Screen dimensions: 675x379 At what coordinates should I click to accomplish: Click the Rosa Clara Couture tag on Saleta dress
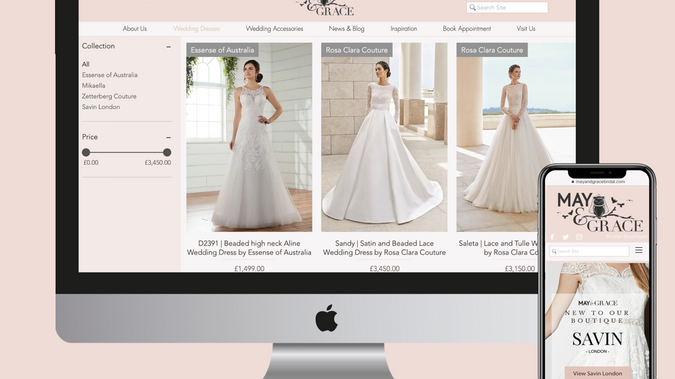492,50
